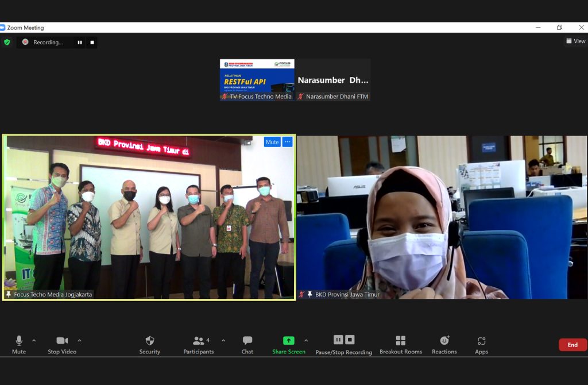Click the green encryption shield indicator
The image size is (588, 385).
(7, 42)
